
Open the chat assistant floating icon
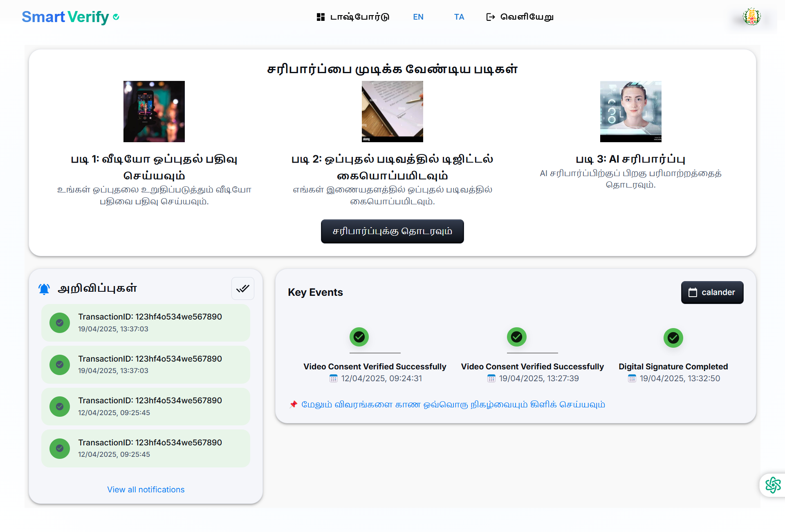point(772,485)
